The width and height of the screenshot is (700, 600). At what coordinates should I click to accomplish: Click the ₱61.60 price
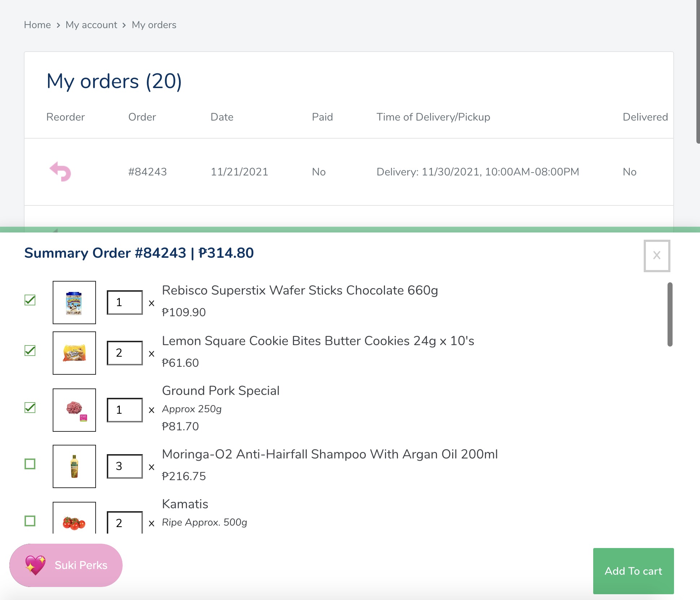coord(180,363)
